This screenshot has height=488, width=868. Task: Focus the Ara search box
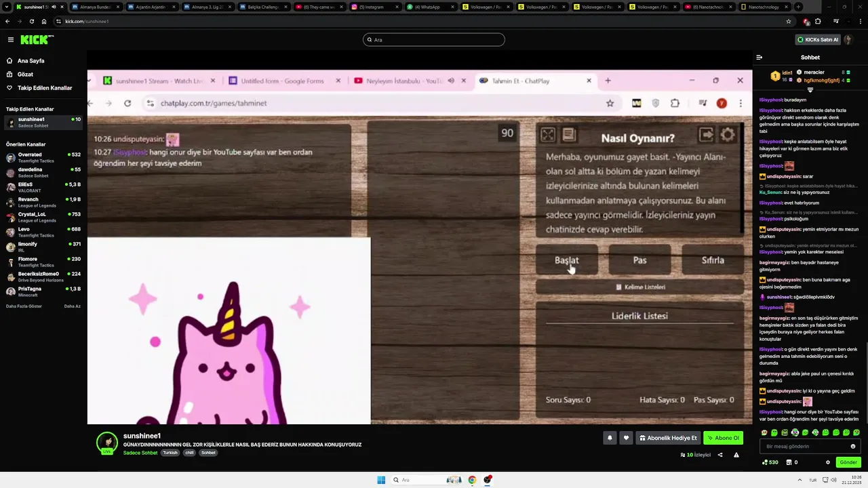[x=434, y=40]
